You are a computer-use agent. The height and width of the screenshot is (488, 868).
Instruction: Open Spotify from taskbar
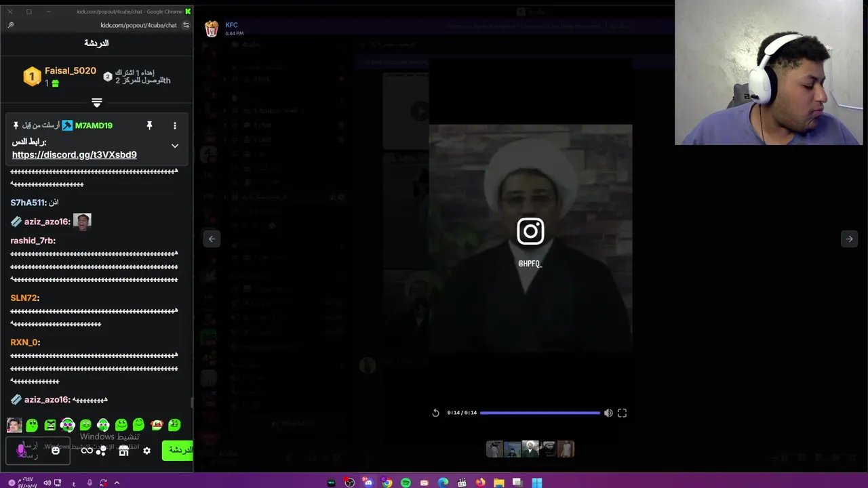(x=406, y=483)
